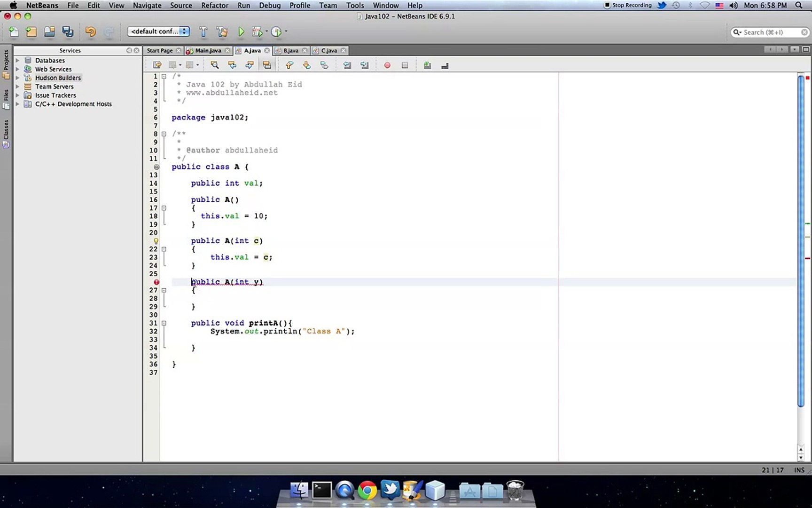Image resolution: width=812 pixels, height=508 pixels.
Task: Create a new file
Action: coord(13,32)
